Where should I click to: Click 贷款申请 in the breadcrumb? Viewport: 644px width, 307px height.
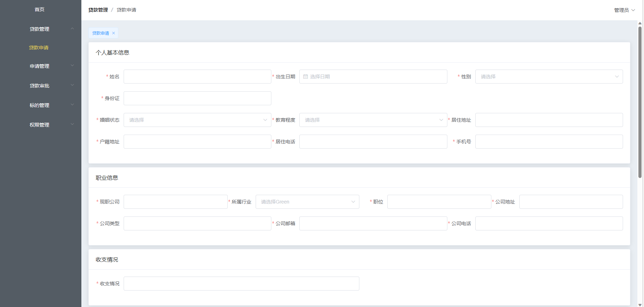pyautogui.click(x=126, y=10)
